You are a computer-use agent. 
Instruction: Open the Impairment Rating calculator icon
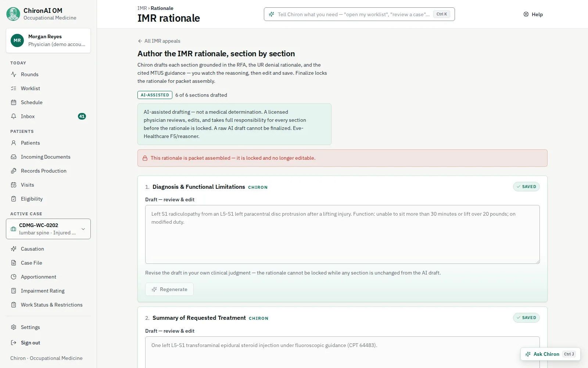pyautogui.click(x=14, y=291)
